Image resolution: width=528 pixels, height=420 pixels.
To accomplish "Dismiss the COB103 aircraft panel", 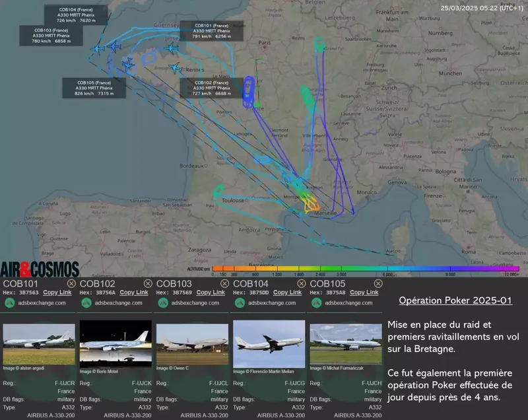I will click(224, 283).
